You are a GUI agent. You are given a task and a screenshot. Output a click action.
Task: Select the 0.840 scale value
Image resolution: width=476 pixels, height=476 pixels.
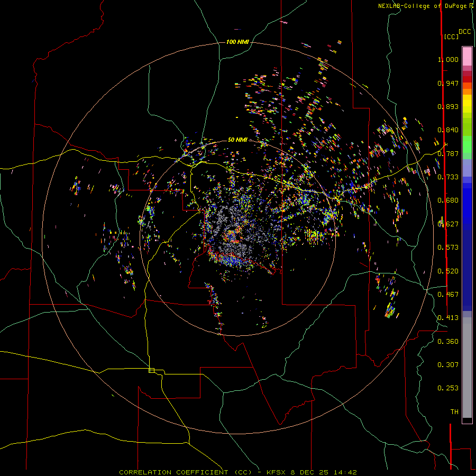click(448, 130)
